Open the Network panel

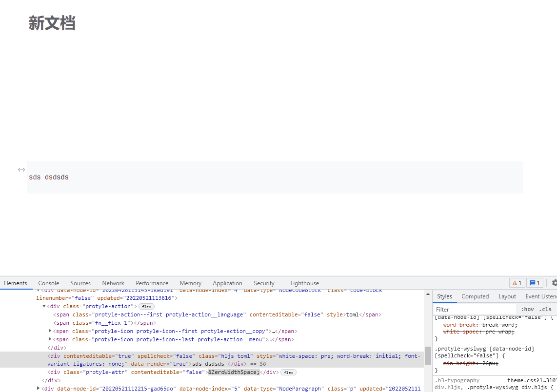[x=113, y=283]
